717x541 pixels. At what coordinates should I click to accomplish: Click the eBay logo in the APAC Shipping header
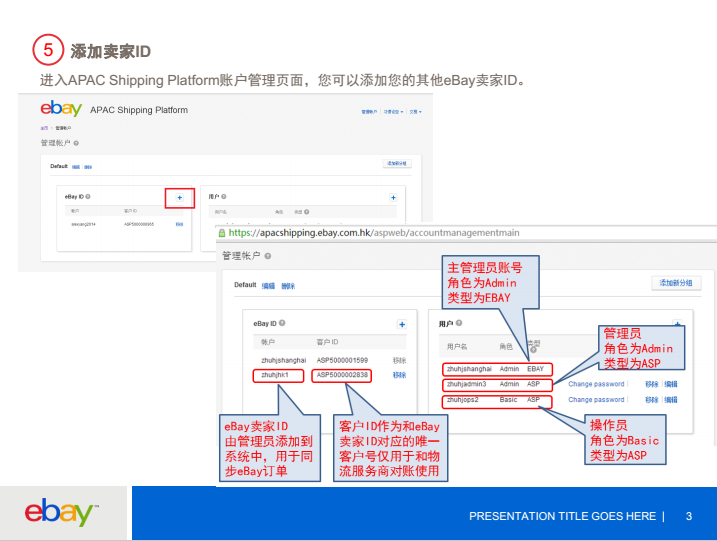[61, 109]
